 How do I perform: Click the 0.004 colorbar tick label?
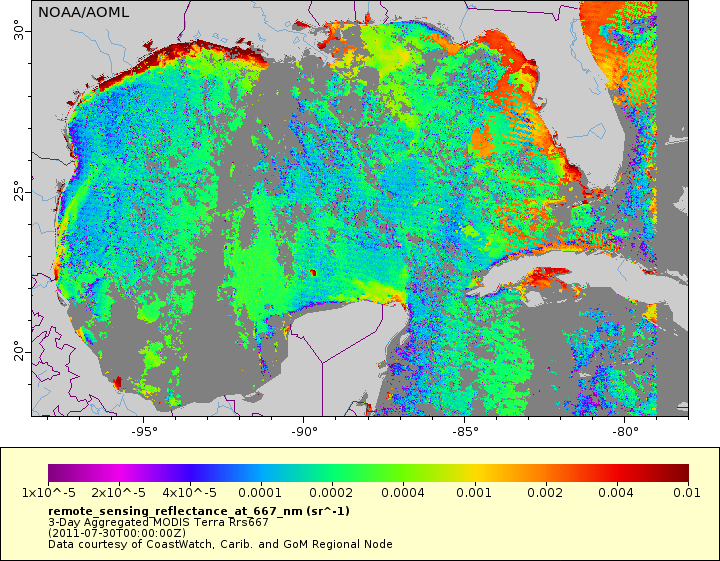point(616,493)
